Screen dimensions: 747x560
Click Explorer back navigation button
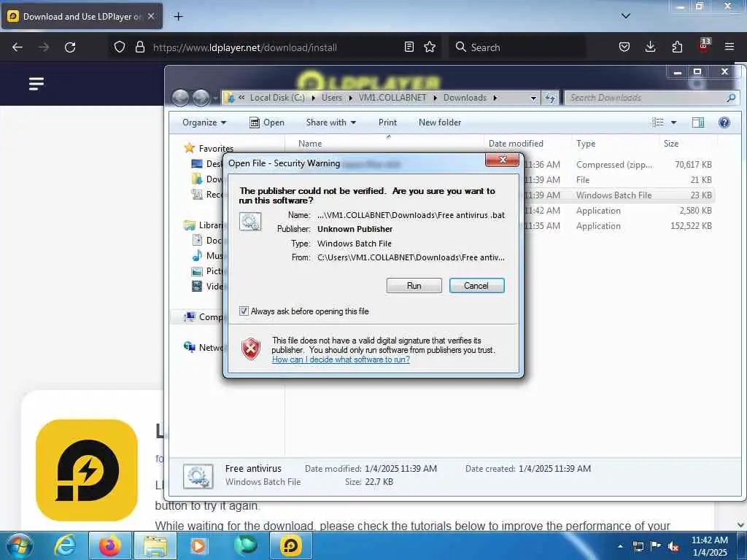180,98
